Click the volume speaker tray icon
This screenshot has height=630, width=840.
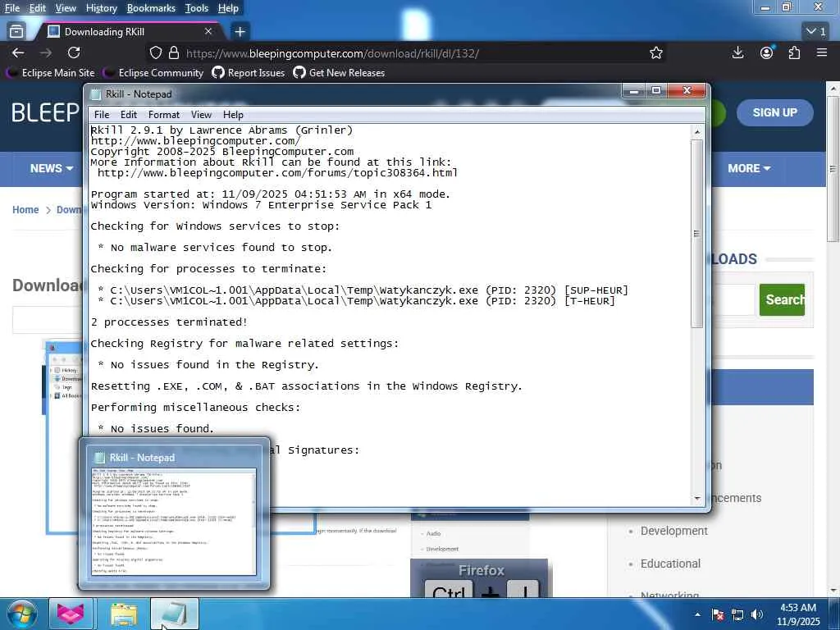coord(757,614)
